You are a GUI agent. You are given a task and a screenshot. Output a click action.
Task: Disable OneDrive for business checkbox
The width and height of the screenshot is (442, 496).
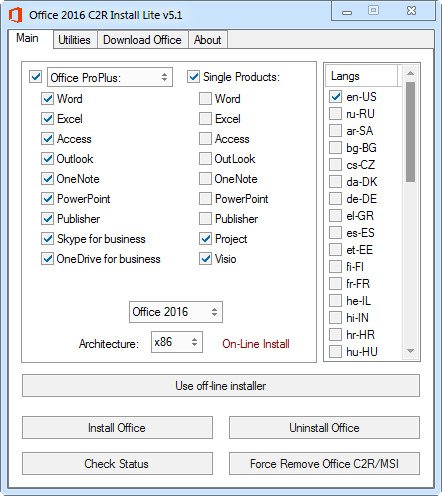(47, 259)
